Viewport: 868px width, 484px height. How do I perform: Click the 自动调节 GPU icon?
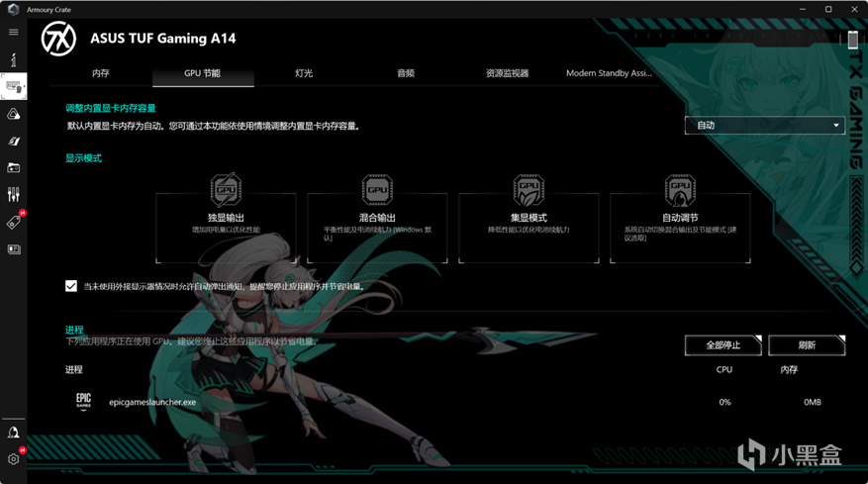[x=680, y=189]
